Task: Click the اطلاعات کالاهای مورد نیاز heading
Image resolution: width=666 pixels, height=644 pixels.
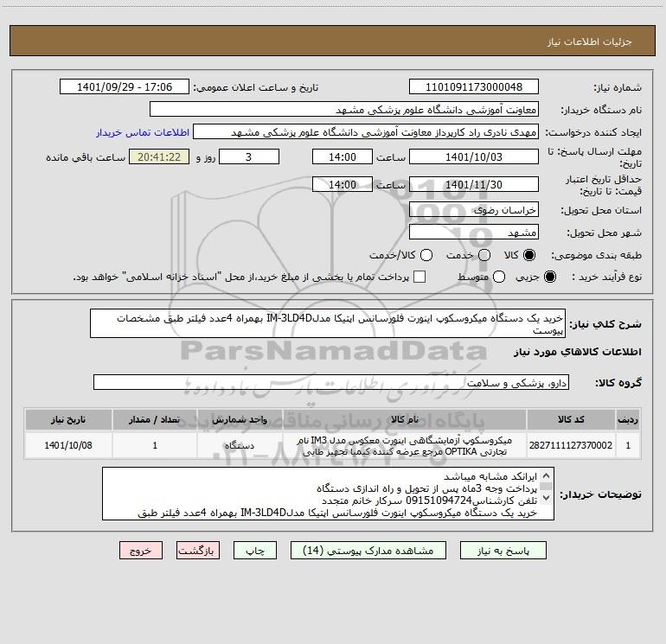Action: click(x=578, y=352)
